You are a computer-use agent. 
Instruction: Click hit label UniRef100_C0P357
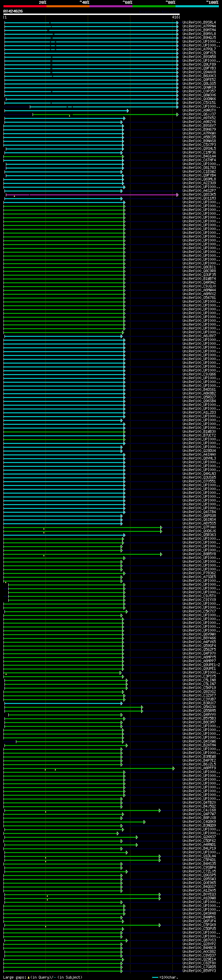pos(199,91)
